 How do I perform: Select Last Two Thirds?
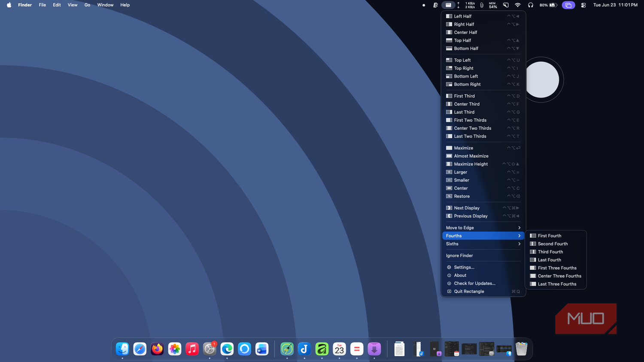(483, 136)
